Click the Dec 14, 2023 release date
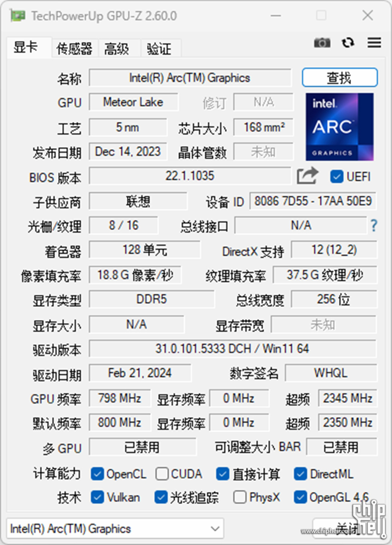The height and width of the screenshot is (545, 392). 128,151
